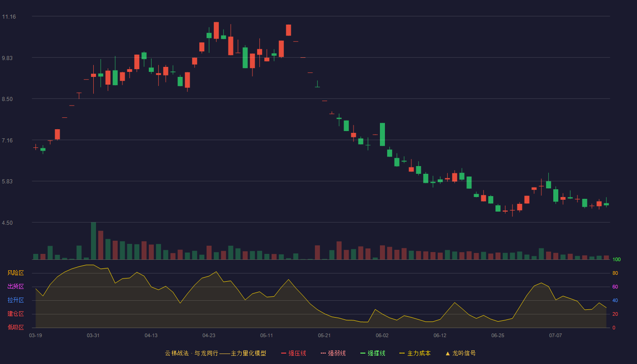
Task: Click the 60 value on right indicator axis
Action: tap(615, 287)
